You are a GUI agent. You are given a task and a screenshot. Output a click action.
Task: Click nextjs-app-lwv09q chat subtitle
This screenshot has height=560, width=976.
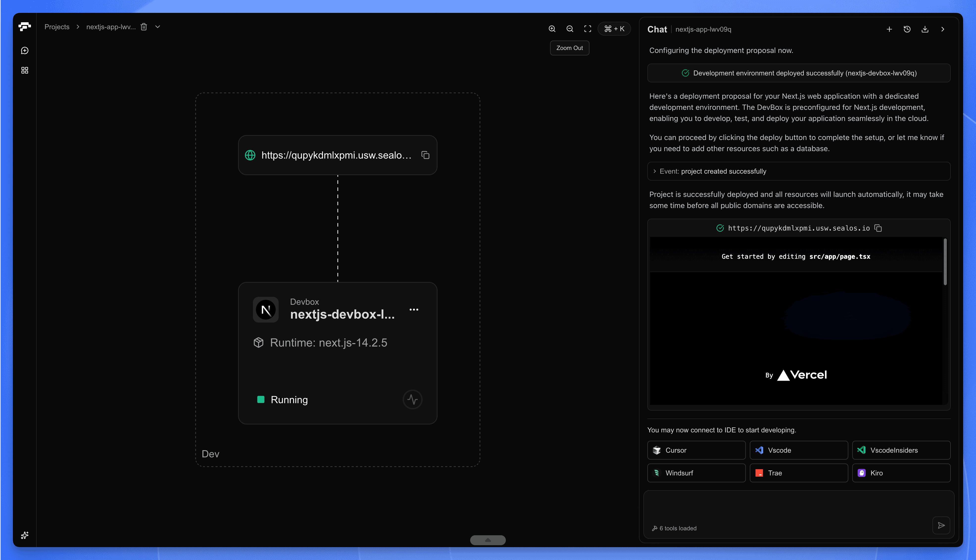(x=703, y=29)
